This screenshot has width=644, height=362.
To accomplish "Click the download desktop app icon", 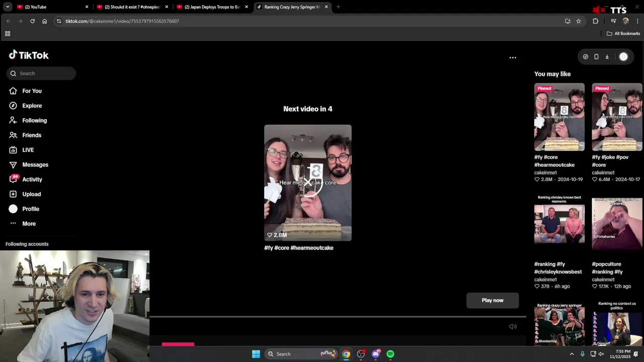I will [607, 57].
